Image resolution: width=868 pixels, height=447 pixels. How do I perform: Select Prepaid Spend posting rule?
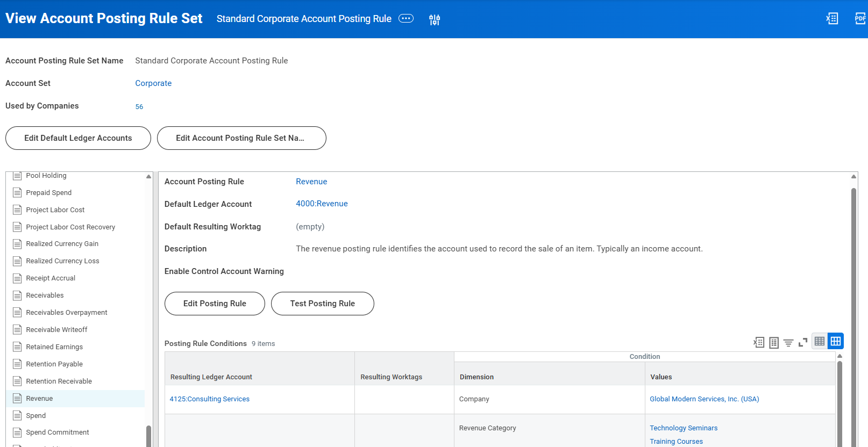coord(49,193)
